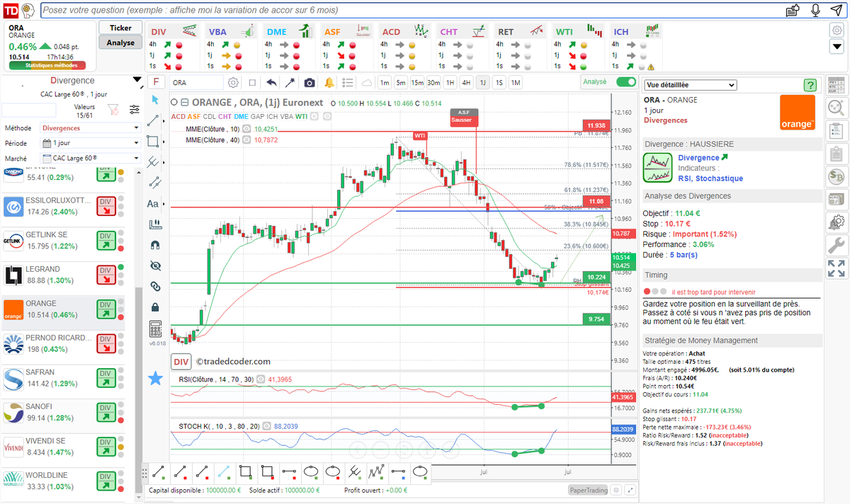Open the Période 1 jour dropdown
Screen dimensions: 850x504
click(91, 143)
